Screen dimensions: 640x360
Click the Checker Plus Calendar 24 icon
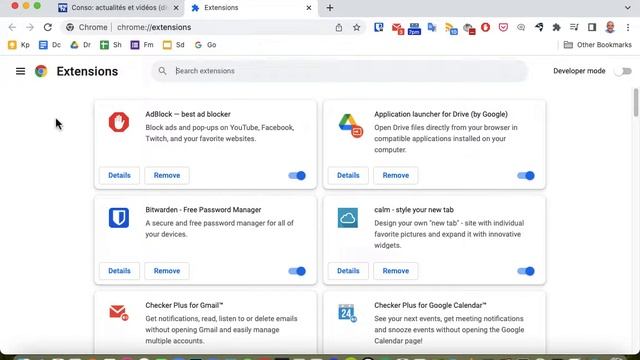pos(347,313)
